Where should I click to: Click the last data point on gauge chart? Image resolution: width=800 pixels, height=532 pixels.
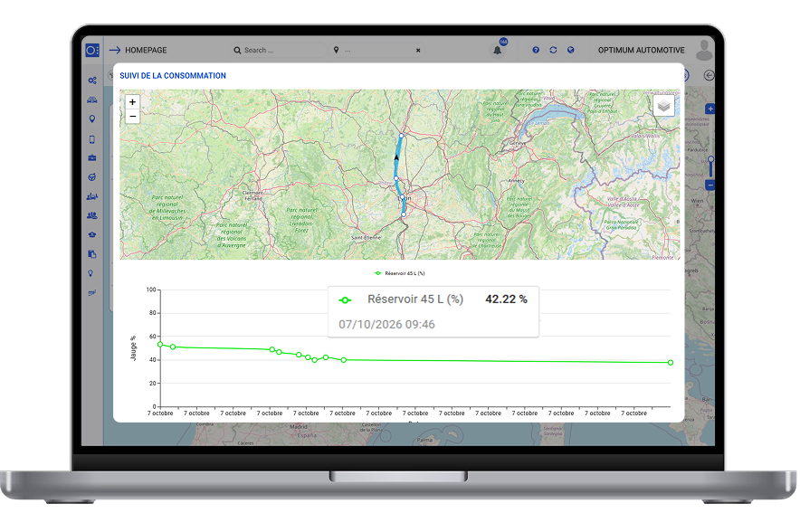671,363
